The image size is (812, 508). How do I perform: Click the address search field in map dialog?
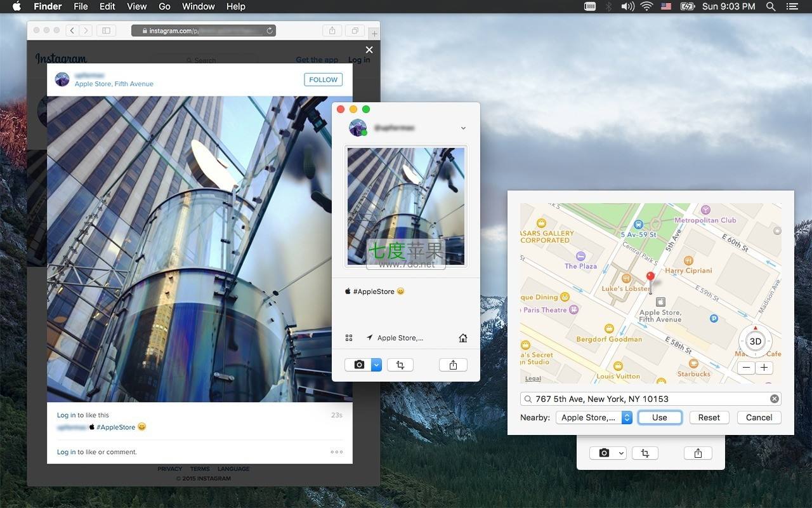pos(647,399)
